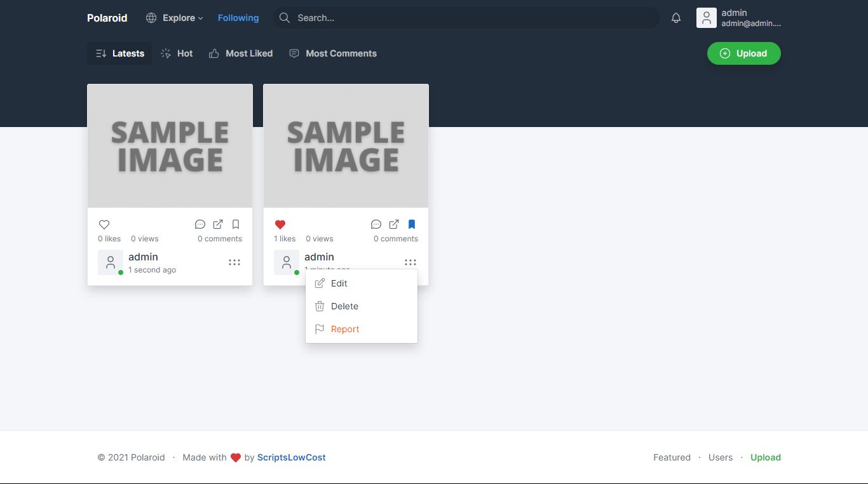
Task: Like the first post with heart icon
Action: pyautogui.click(x=104, y=224)
